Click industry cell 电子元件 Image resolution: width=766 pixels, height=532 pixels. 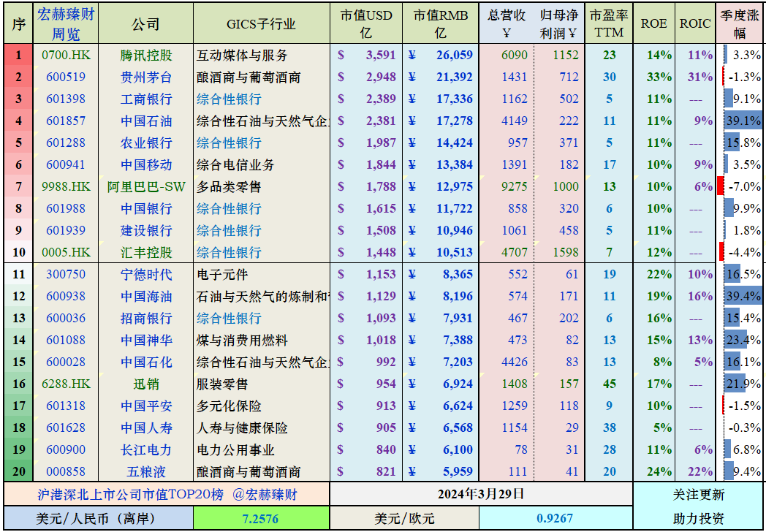coord(262,275)
